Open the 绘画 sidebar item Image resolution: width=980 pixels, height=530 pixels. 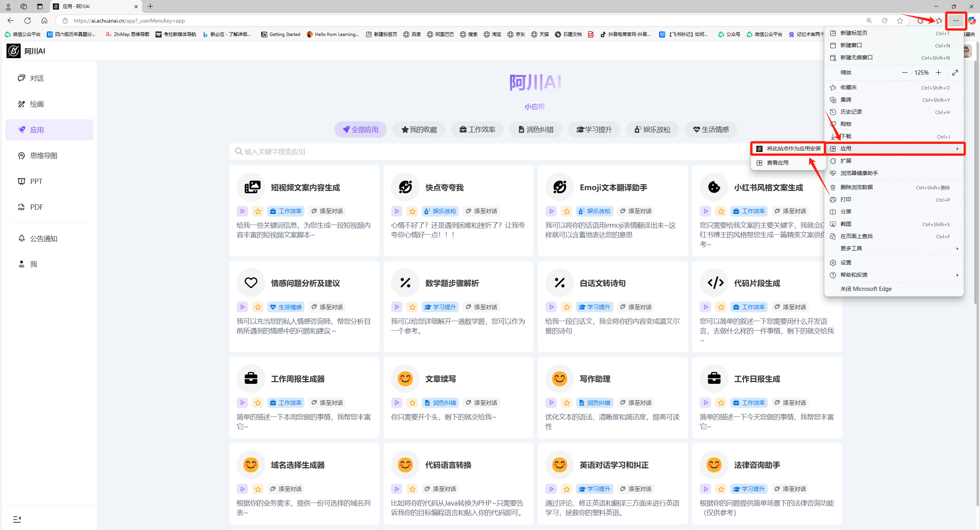(49, 104)
